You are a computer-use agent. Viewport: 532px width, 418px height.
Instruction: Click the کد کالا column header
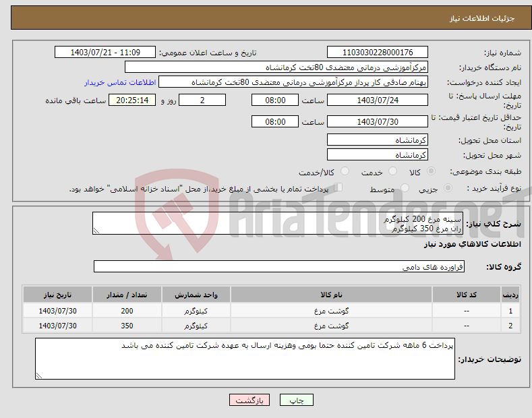[466, 295]
